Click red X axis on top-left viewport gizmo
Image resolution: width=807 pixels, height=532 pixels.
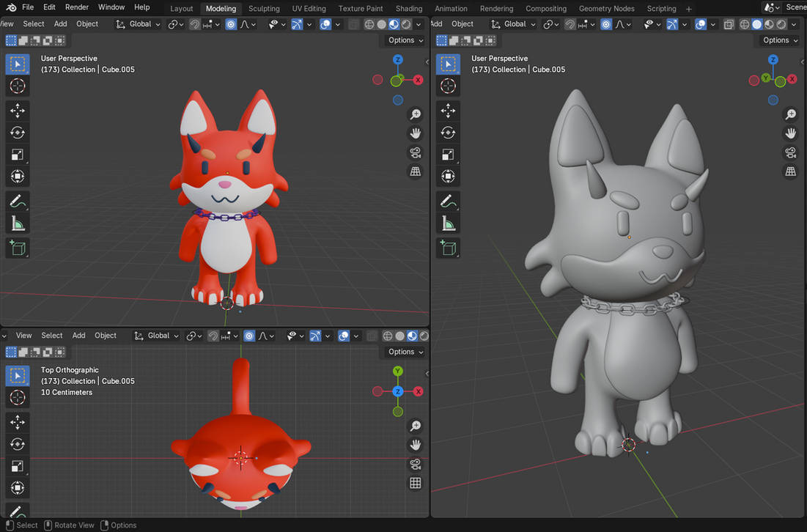tap(418, 80)
